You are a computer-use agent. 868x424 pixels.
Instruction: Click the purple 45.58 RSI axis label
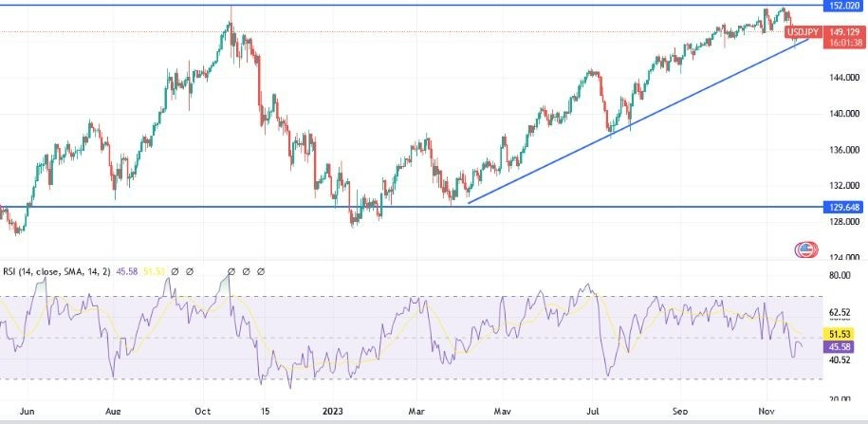click(x=840, y=347)
